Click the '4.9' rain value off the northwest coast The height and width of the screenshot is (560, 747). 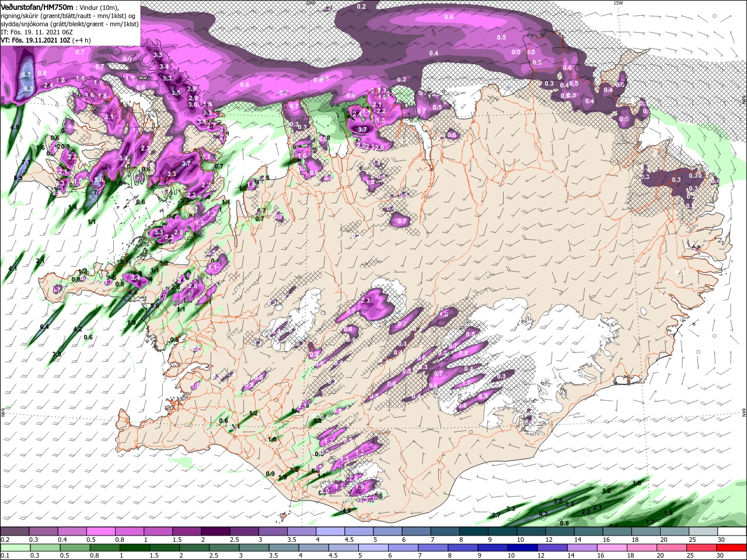15,127
